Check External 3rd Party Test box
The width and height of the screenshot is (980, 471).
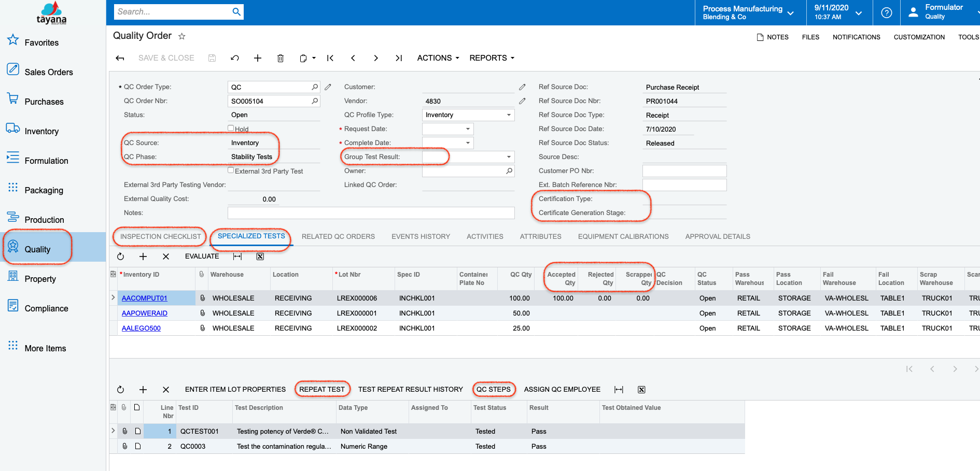coord(231,170)
